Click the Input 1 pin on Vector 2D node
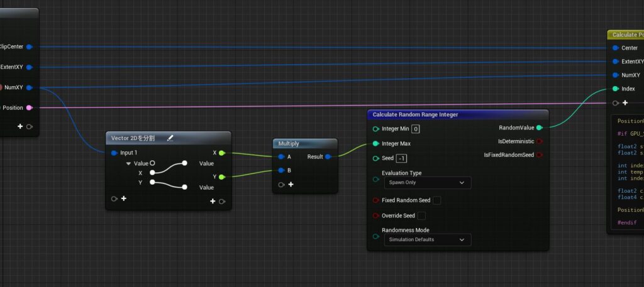This screenshot has height=287, width=644. 114,153
